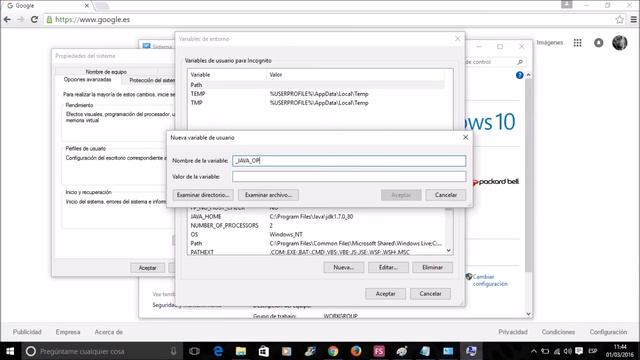Open the pink FS app in taskbar
The image size is (640, 360).
379,351
